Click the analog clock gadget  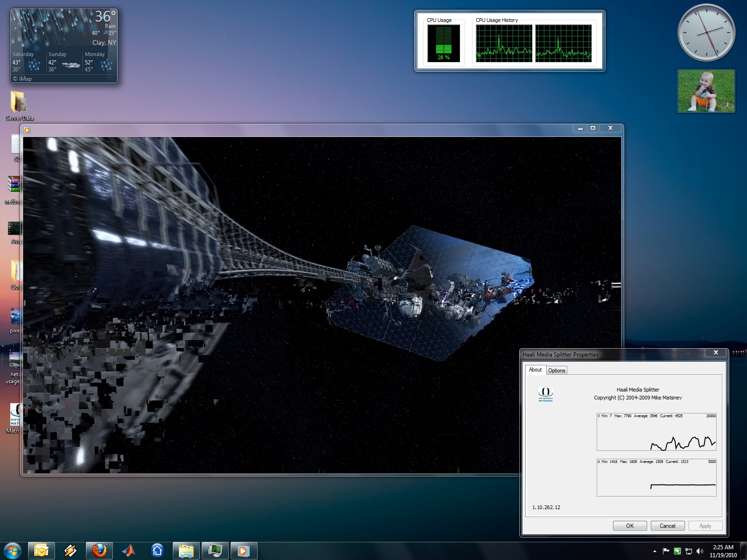click(706, 33)
